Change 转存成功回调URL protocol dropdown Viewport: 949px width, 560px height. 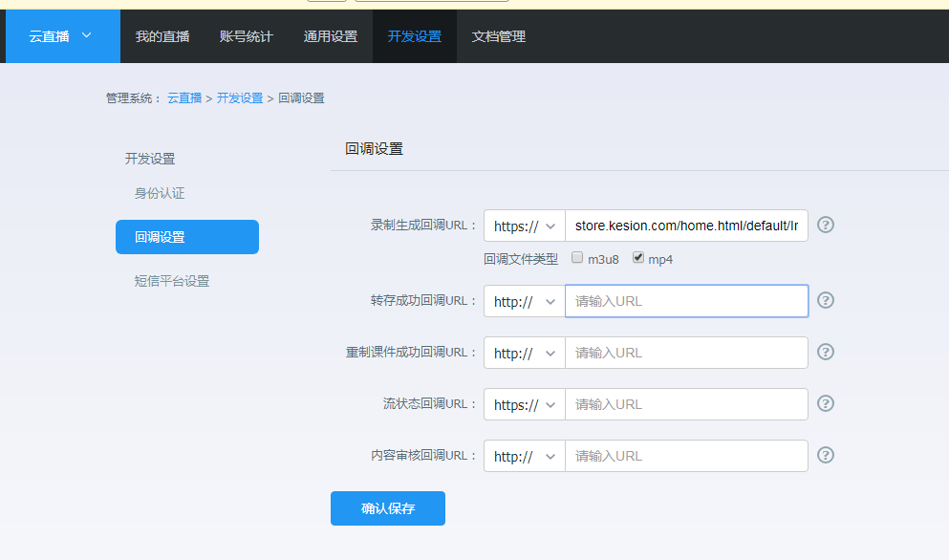524,300
